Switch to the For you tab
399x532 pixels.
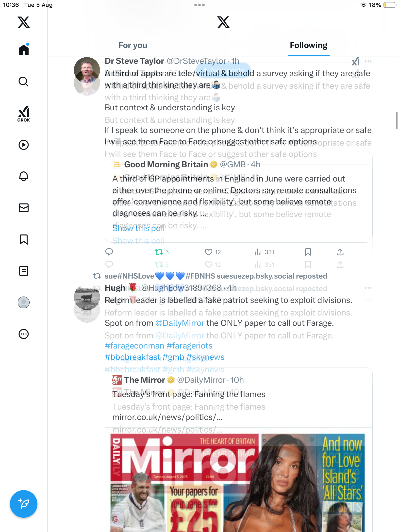point(133,45)
